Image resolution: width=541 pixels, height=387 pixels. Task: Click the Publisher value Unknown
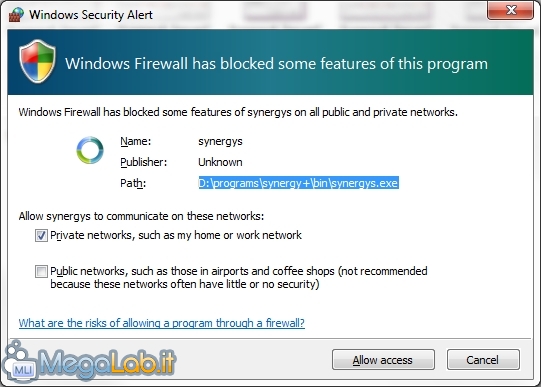[x=220, y=162]
